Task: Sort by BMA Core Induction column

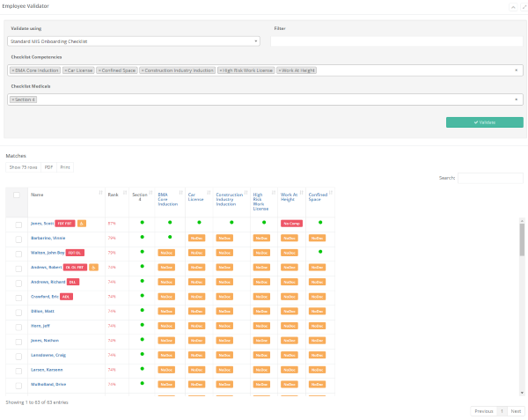Action: (x=180, y=193)
